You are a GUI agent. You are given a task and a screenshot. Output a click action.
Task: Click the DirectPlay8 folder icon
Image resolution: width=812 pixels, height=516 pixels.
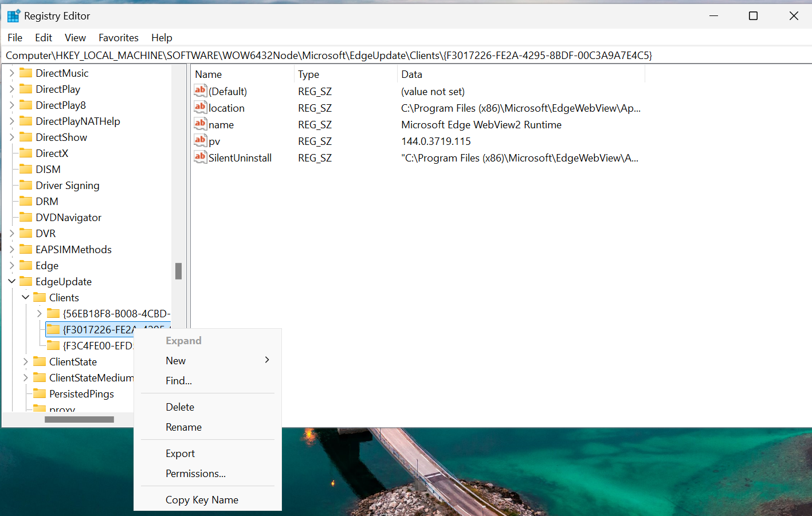coord(26,105)
